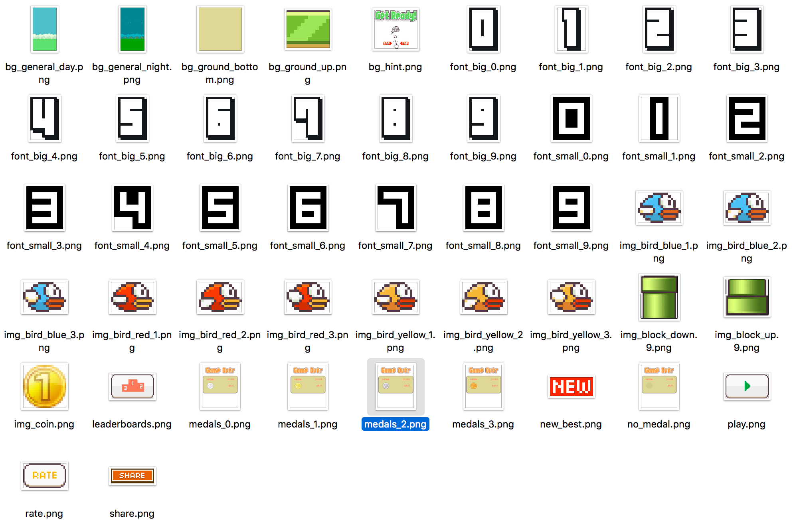Click the font_small_4.png icon
This screenshot has width=795, height=532.
pyautogui.click(x=132, y=208)
